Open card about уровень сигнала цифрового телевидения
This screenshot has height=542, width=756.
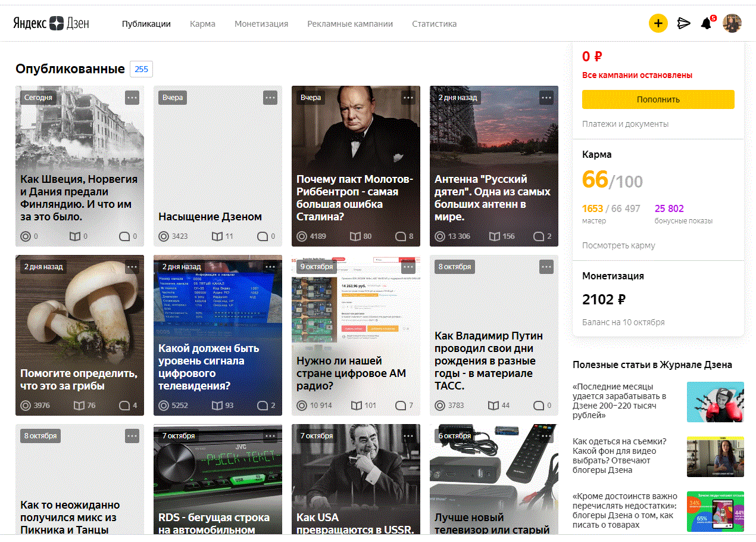pyautogui.click(x=218, y=335)
